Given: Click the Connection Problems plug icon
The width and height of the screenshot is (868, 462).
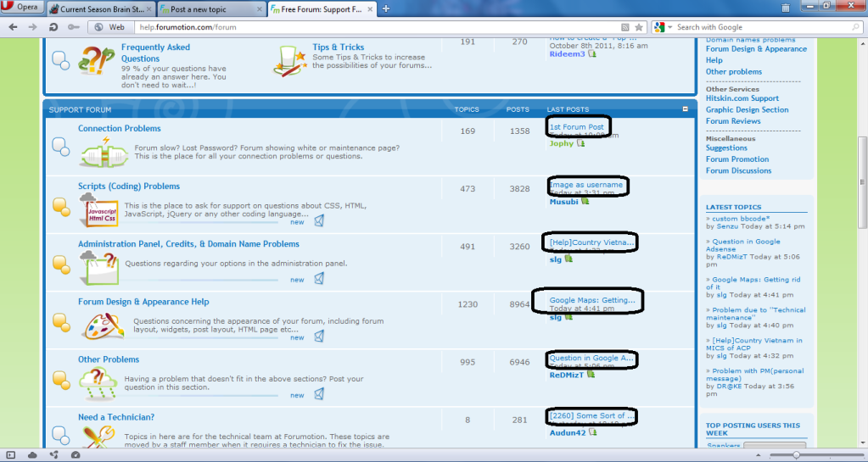Looking at the screenshot, I should [104, 153].
